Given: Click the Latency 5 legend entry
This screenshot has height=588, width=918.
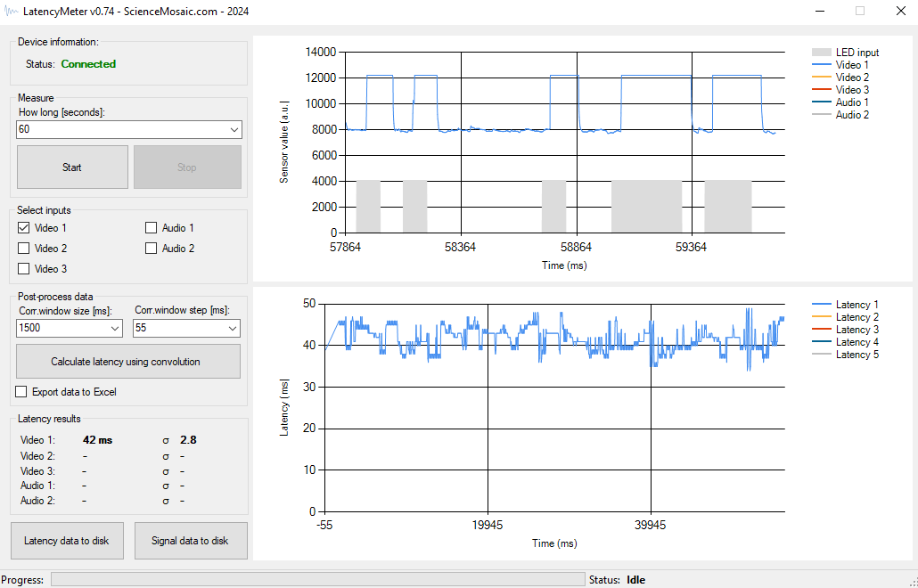Looking at the screenshot, I should [845, 355].
